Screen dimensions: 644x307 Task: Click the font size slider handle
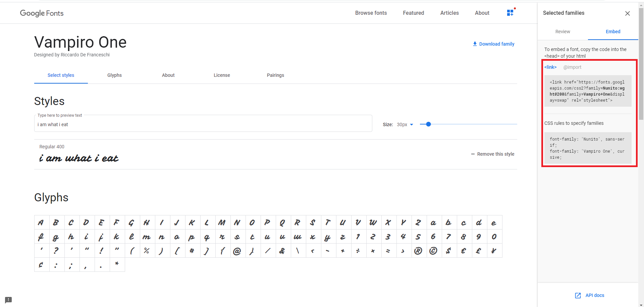tap(428, 124)
